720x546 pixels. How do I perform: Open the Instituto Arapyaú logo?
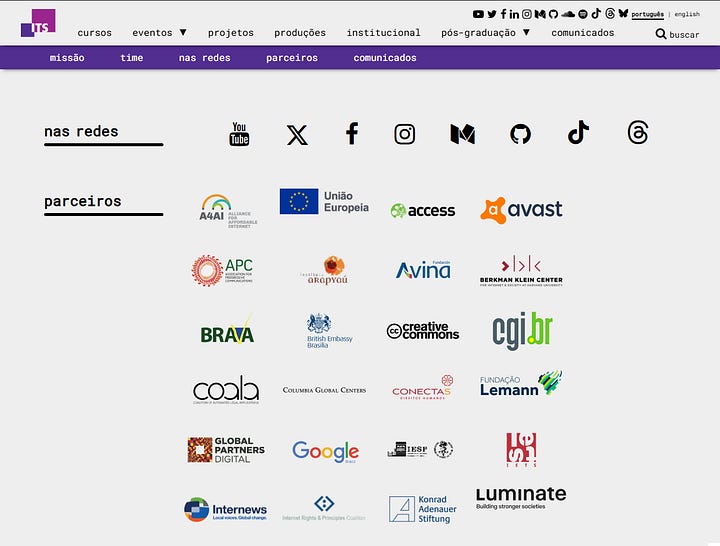pyautogui.click(x=324, y=270)
